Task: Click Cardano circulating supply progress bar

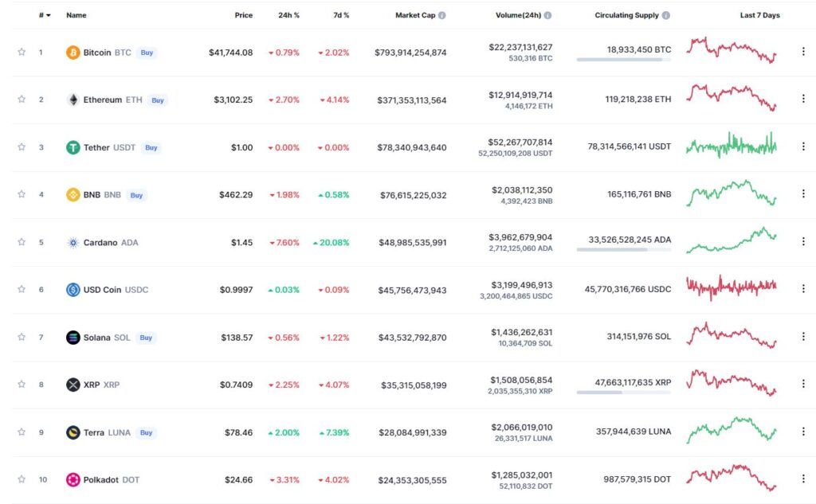Action: 623,250
